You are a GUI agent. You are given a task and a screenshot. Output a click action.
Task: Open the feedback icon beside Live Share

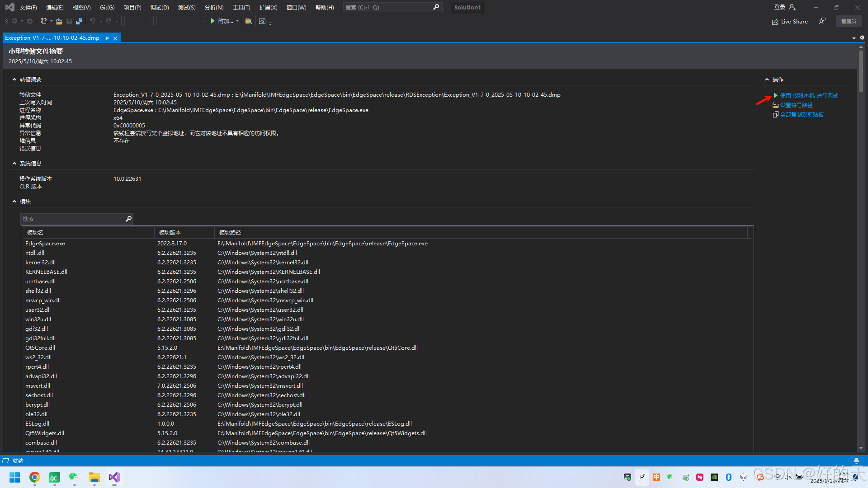pos(822,21)
